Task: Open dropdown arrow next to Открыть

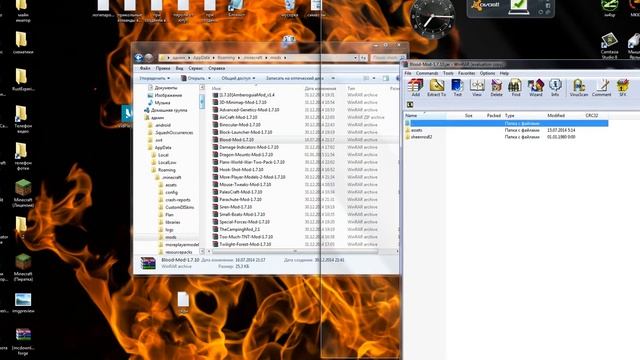Action: (x=210, y=78)
